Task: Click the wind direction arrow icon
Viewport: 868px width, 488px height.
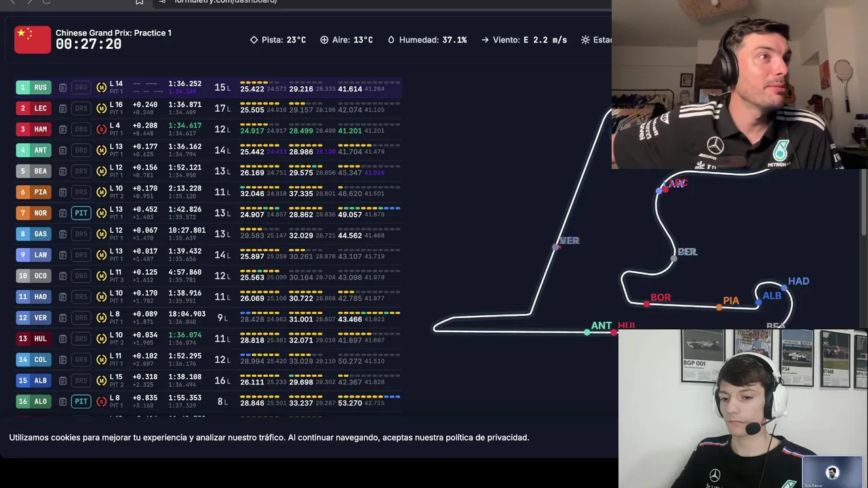Action: (485, 40)
